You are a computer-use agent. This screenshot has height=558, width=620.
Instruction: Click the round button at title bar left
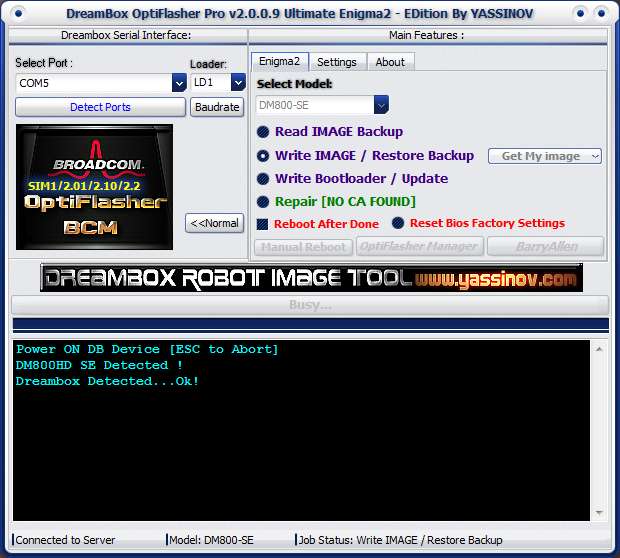click(18, 13)
